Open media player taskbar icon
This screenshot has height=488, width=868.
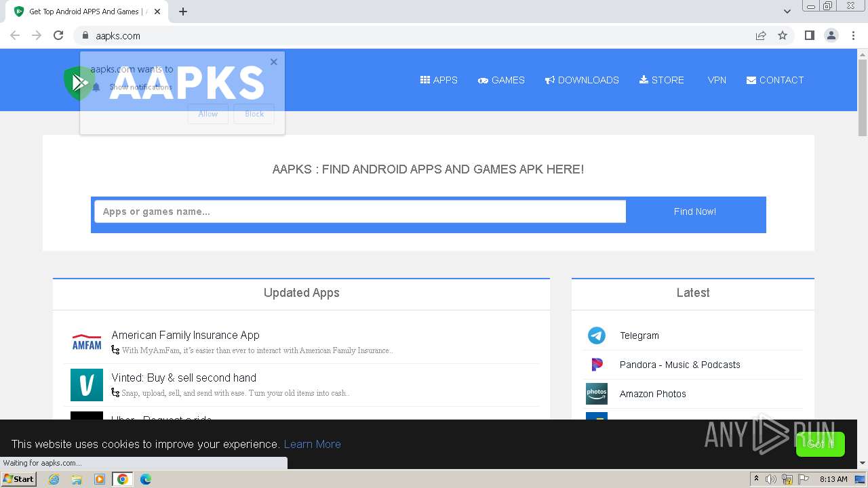point(100,479)
